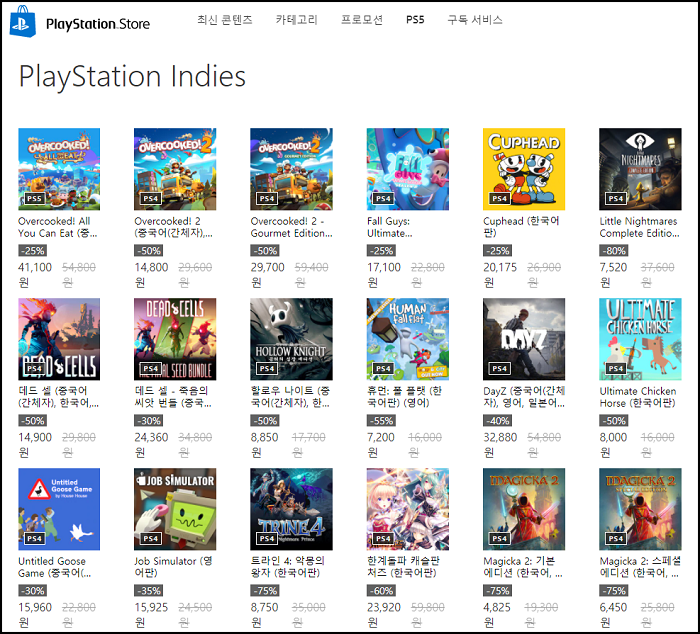700x634 pixels.
Task: Select Ultimate Chicken Horse cover image
Action: pyautogui.click(x=640, y=339)
